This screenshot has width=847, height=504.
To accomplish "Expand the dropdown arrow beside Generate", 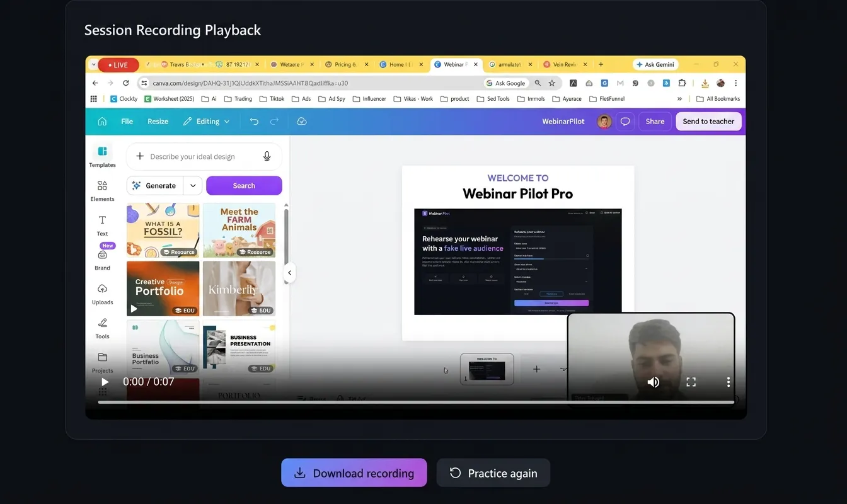I will (x=193, y=186).
